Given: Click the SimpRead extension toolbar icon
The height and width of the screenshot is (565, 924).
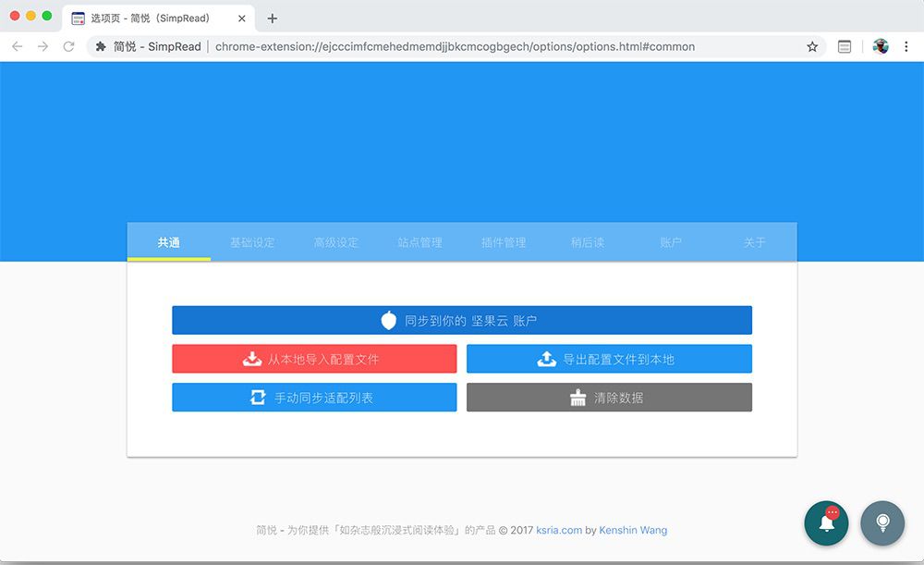Looking at the screenshot, I should (845, 46).
